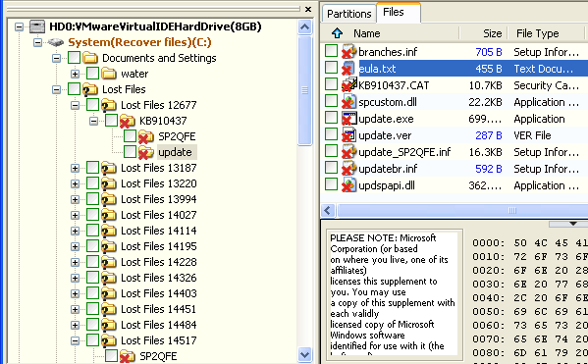Click the Lost Files 14326 folder icon
588x364 pixels.
tap(109, 278)
